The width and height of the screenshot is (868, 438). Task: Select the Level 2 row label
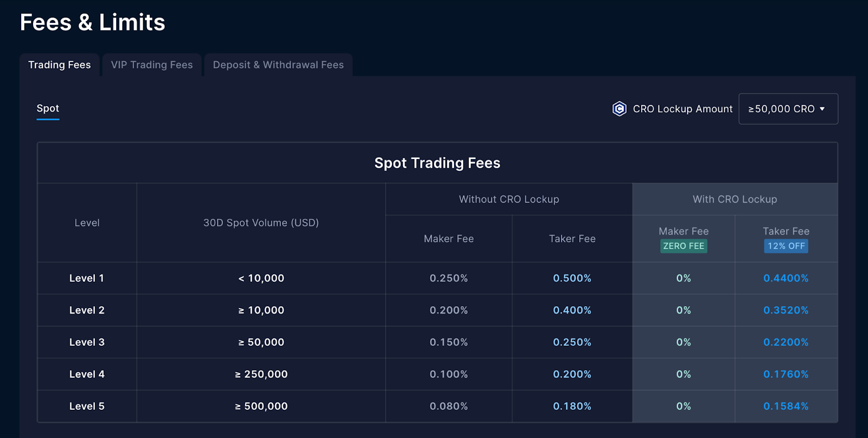pos(87,310)
